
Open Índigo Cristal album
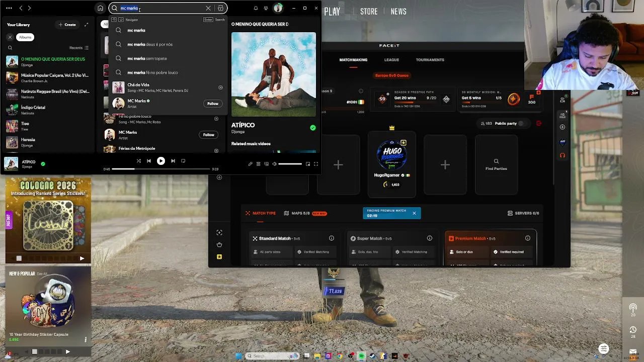pos(48,110)
